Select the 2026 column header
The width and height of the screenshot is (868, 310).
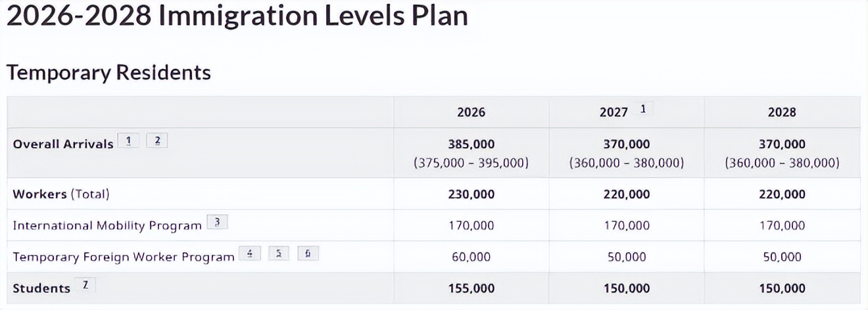pos(471,112)
